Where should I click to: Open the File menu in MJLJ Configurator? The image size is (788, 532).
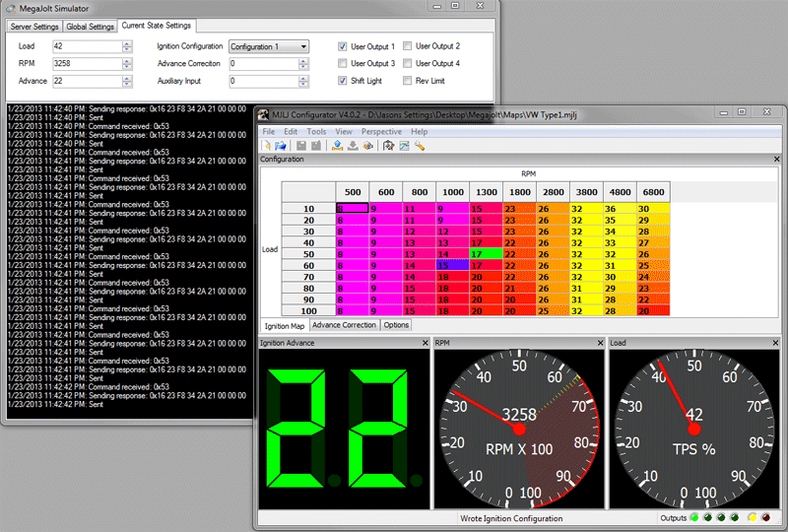click(269, 131)
